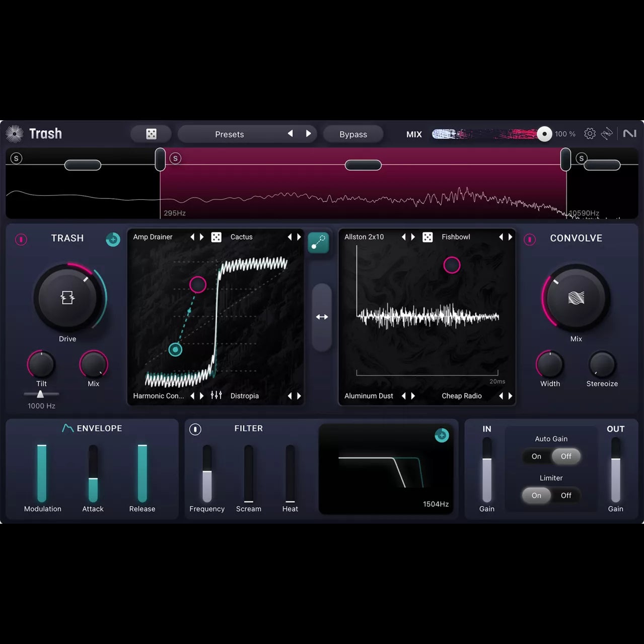Screen dimensions: 644x644
Task: Solo the low band with its S button
Action: (x=16, y=158)
